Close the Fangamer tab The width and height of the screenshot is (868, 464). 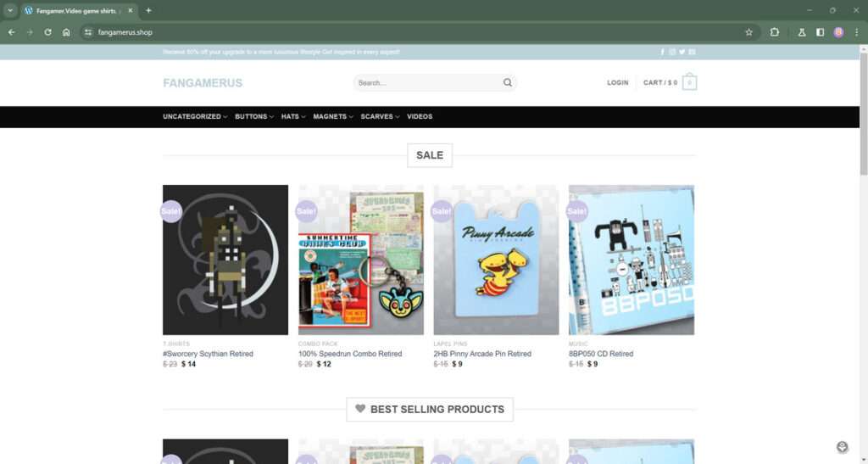(x=131, y=10)
